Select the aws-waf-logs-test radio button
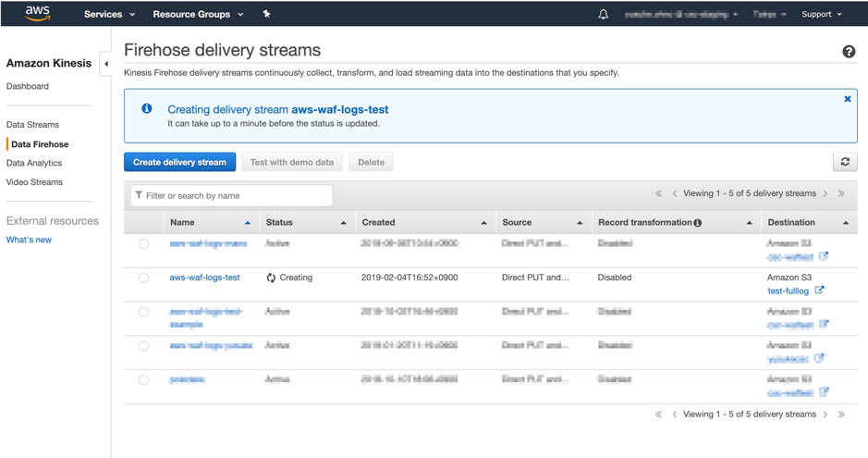This screenshot has width=868, height=458. [x=143, y=278]
